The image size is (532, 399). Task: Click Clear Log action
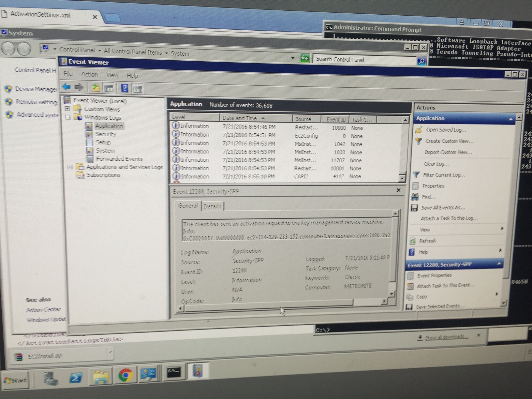(436, 164)
